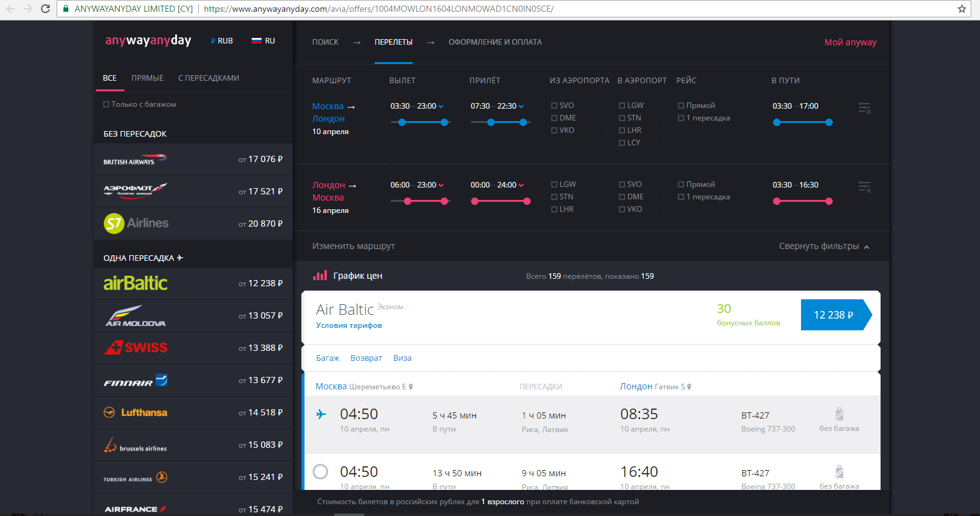Check LGW arrival airport for Moscow–London
This screenshot has width=980, height=516.
click(622, 106)
